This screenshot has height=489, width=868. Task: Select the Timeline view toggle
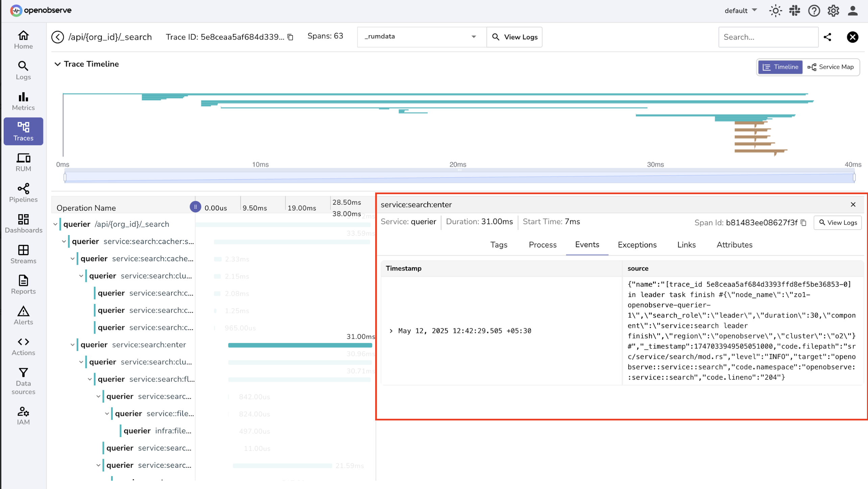tap(780, 67)
